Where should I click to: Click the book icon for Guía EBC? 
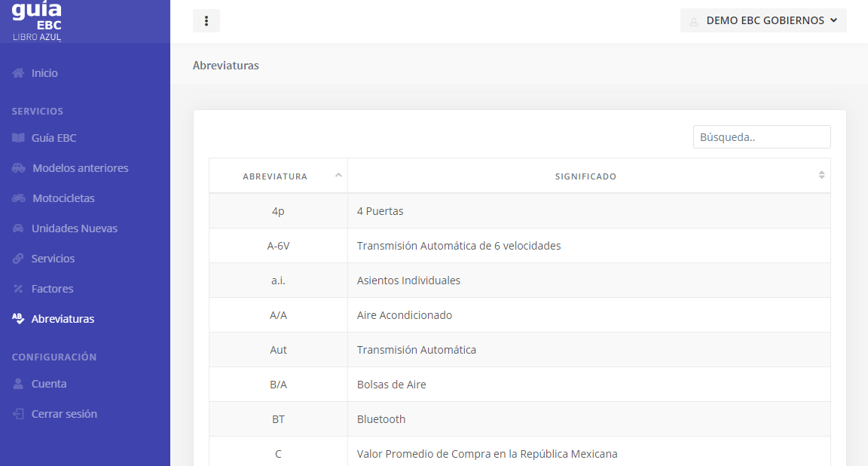click(19, 138)
